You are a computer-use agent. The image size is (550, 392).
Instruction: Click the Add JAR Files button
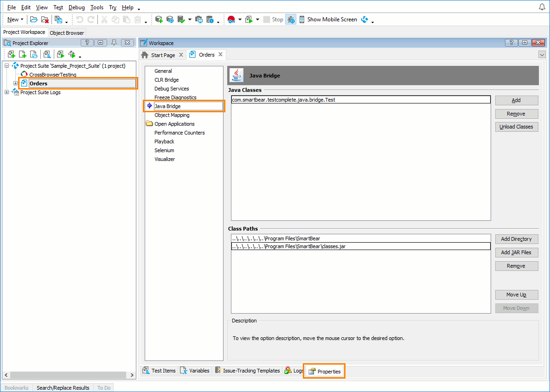(x=516, y=252)
